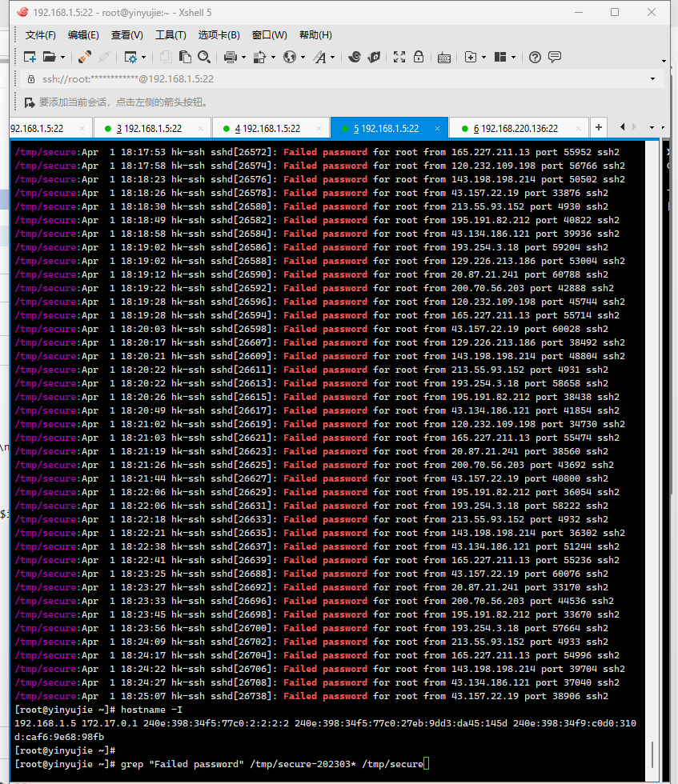The width and height of the screenshot is (678, 784).
Task: Click the feedback speech bubble icon
Action: [555, 57]
